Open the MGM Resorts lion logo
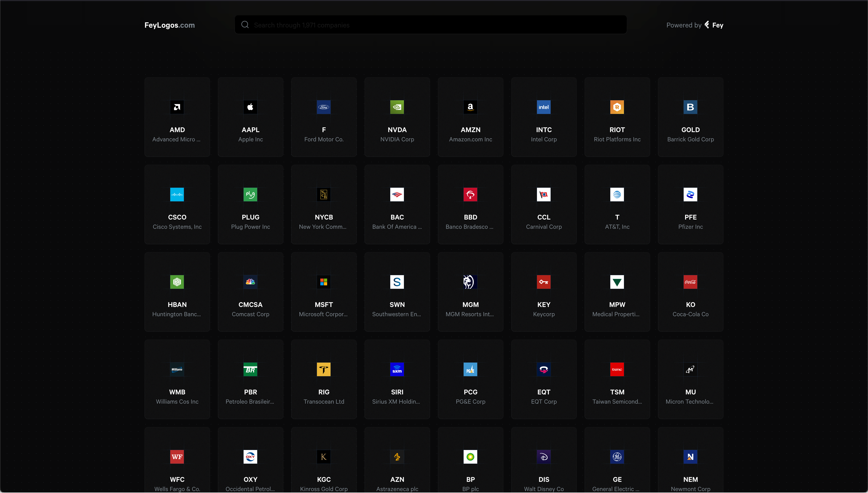 pos(471,282)
